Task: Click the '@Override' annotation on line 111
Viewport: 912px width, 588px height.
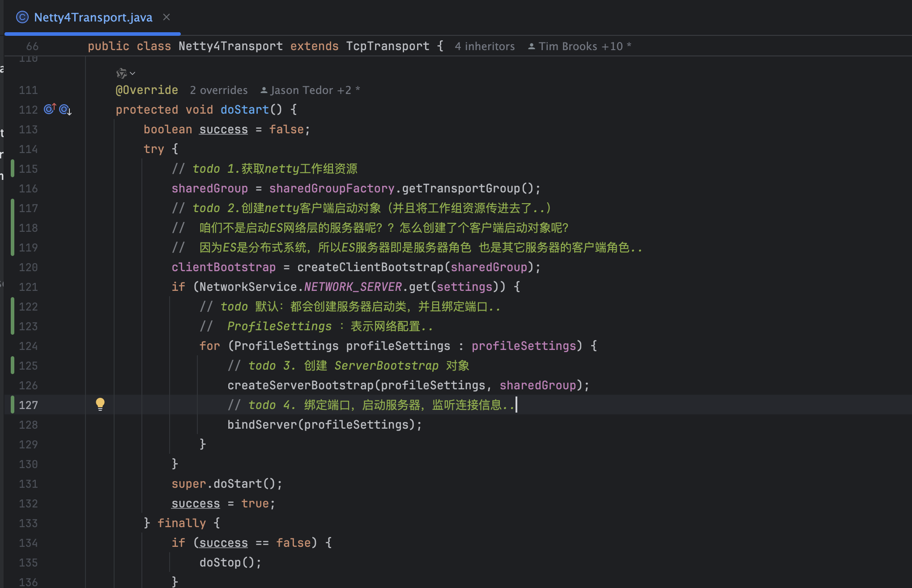Action: tap(147, 90)
